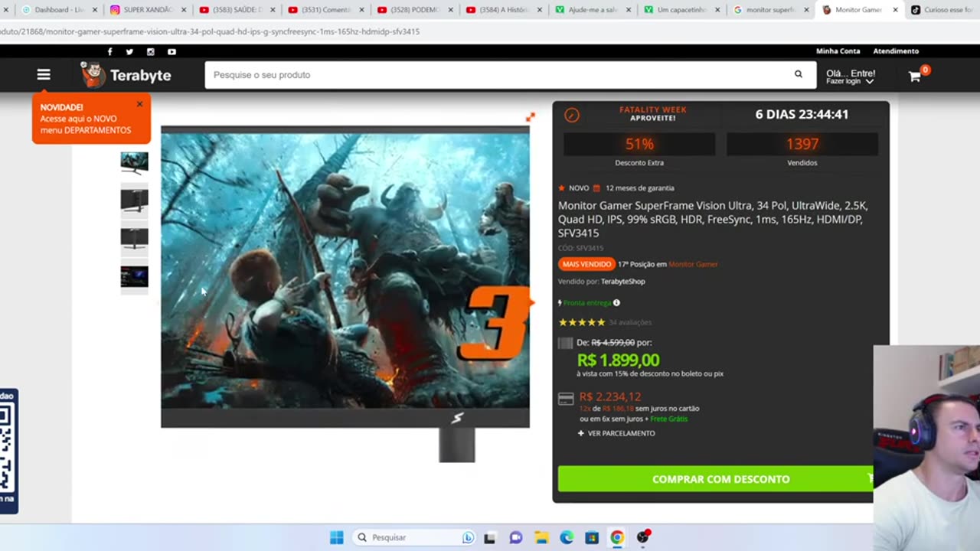This screenshot has width=980, height=551.
Task: Click the 51% Desconto Extra value
Action: point(639,144)
